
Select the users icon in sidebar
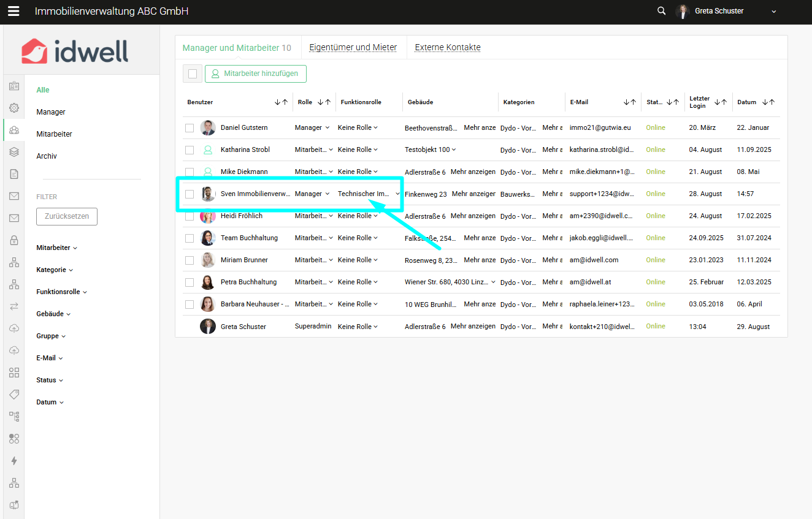tap(13, 130)
